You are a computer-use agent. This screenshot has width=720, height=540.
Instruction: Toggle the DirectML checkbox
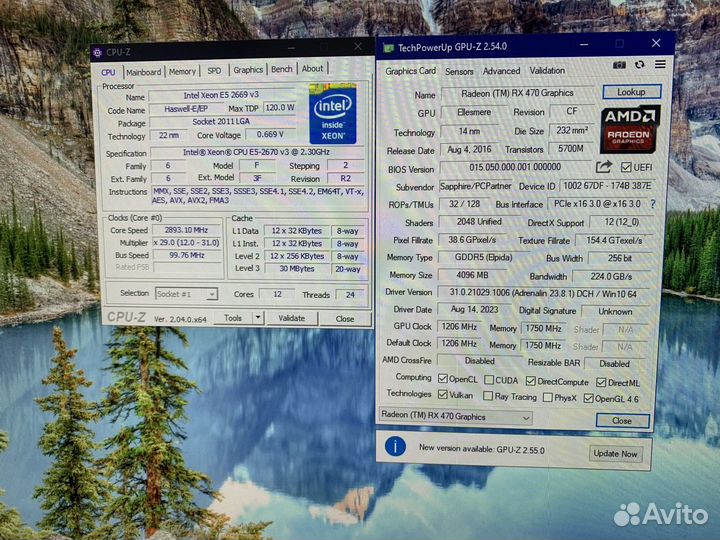(601, 382)
